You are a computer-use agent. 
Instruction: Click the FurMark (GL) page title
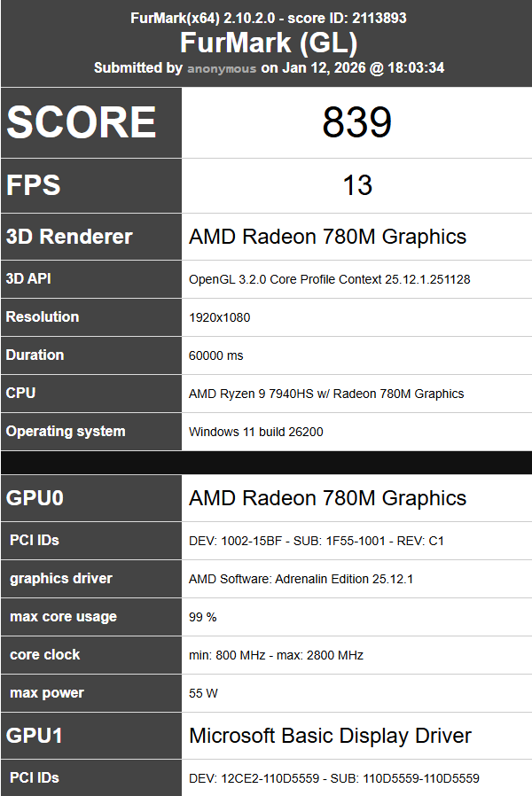(268, 43)
